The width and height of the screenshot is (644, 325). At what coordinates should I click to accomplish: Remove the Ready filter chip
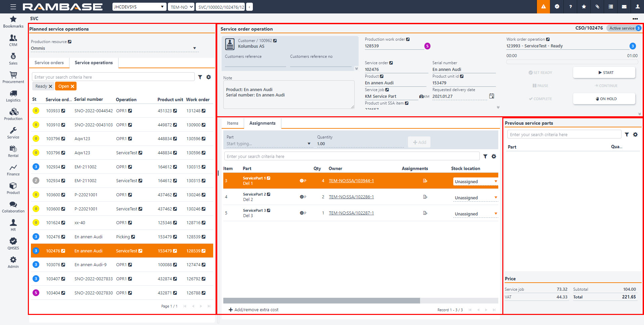coord(50,86)
